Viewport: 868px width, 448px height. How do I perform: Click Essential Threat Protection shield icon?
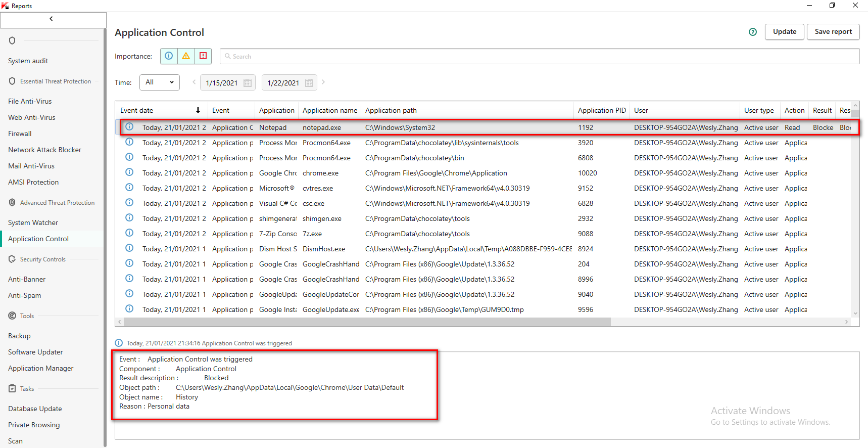[x=12, y=81]
